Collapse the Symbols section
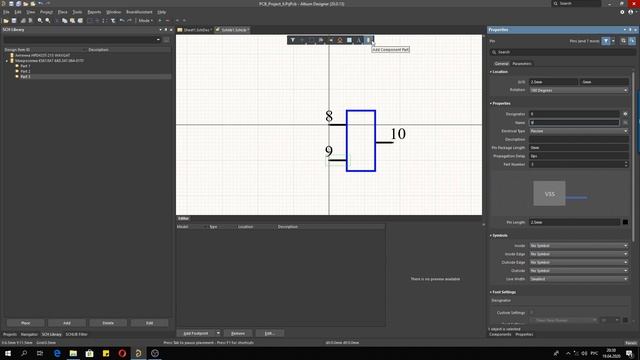This screenshot has height=360, width=640. point(499,236)
